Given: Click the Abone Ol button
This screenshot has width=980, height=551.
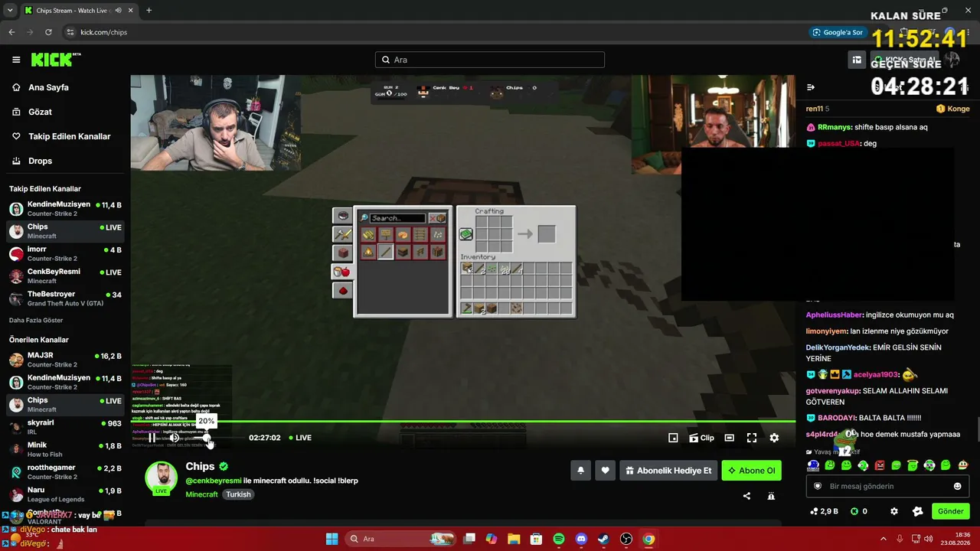Looking at the screenshot, I should [x=751, y=471].
